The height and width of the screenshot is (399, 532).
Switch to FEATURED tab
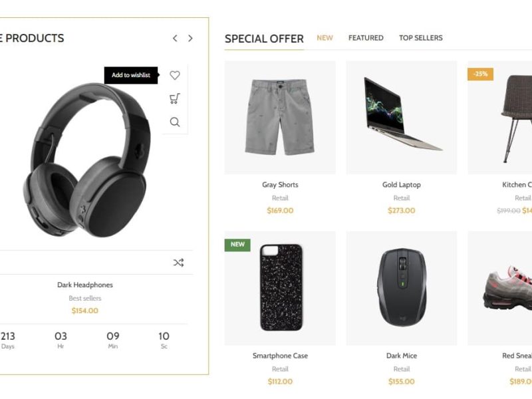pyautogui.click(x=366, y=38)
